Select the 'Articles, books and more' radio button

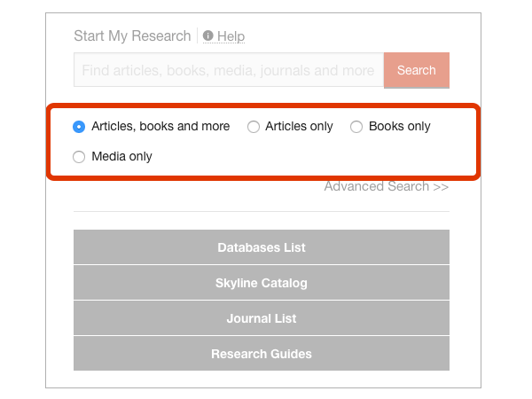[79, 127]
